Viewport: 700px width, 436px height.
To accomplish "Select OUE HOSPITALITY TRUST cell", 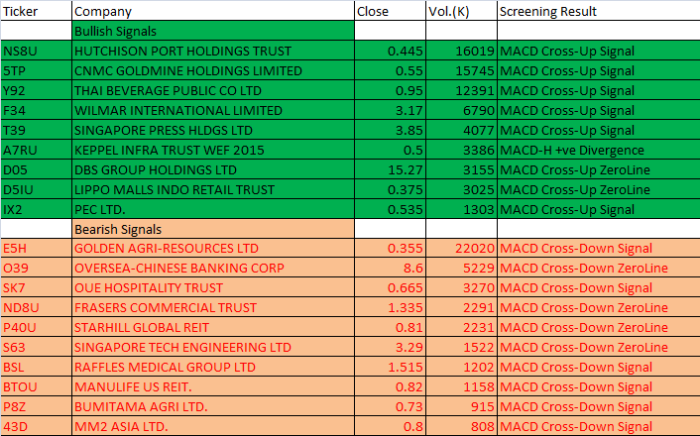I will point(213,288).
